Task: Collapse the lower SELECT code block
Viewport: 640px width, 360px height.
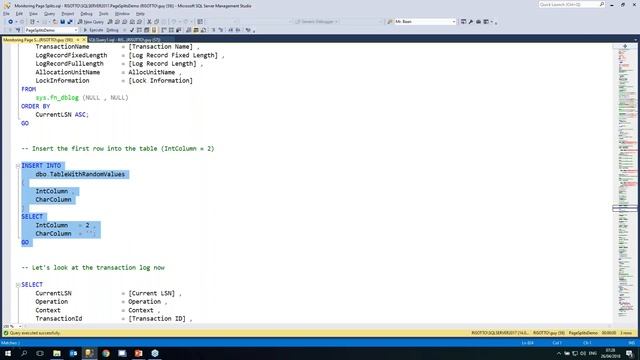Action: point(18,285)
